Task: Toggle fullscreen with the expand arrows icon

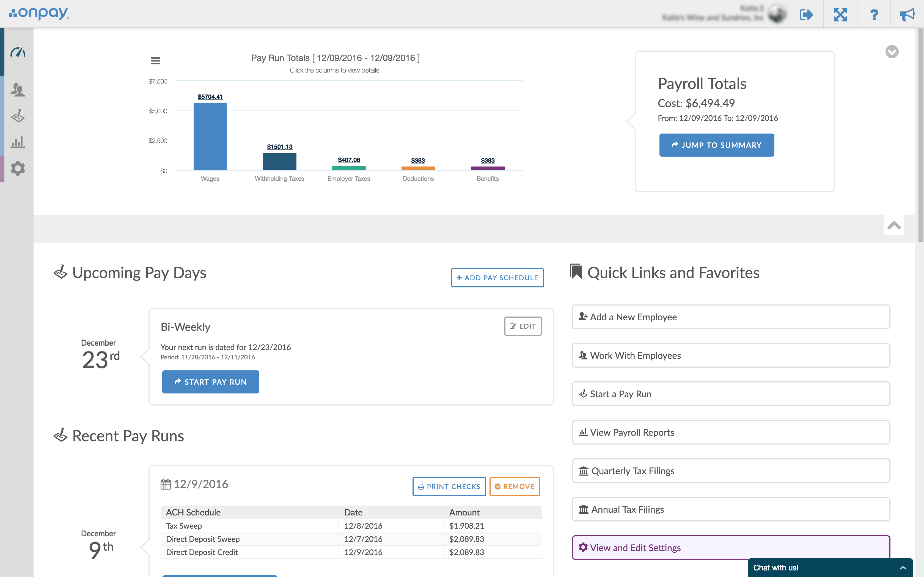Action: click(x=840, y=15)
